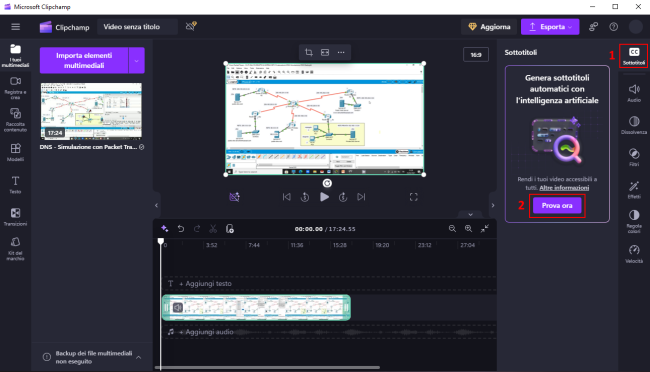Click the timeline horizontal scrollbar
Viewport: 650px width, 372px height.
[267, 367]
